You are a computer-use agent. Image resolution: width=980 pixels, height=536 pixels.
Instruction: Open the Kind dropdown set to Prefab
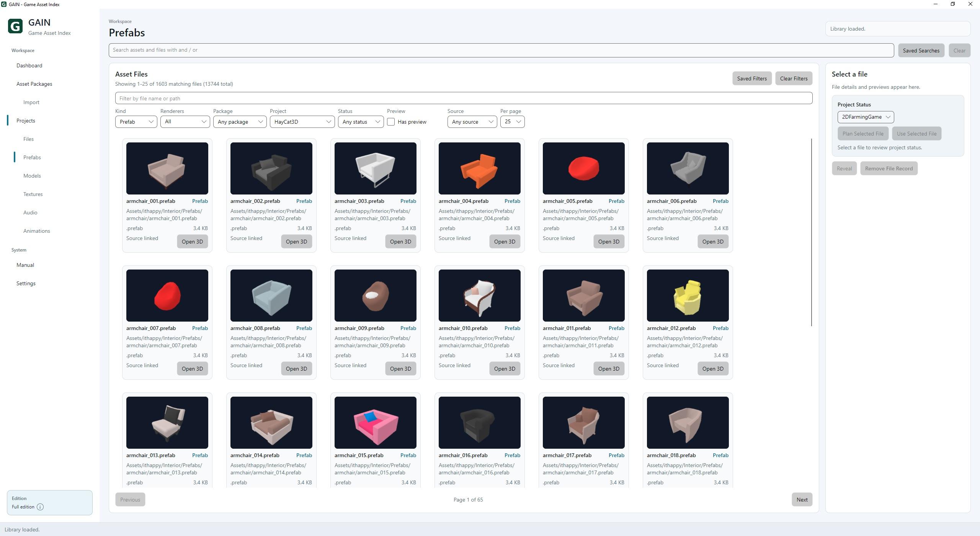coord(136,122)
